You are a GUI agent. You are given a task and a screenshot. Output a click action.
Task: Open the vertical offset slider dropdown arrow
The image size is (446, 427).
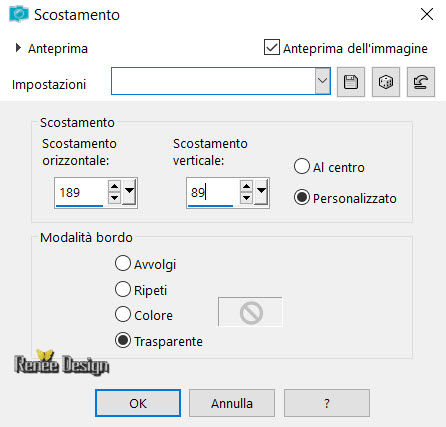click(261, 192)
